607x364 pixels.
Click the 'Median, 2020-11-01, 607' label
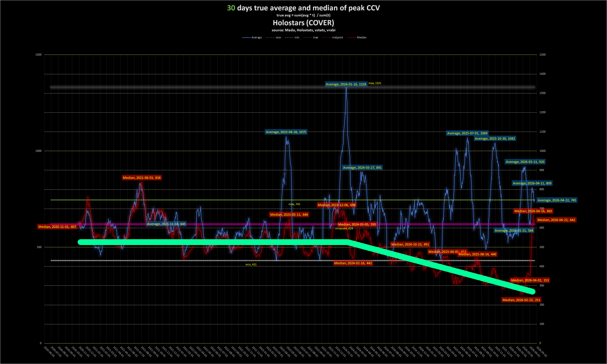point(57,227)
